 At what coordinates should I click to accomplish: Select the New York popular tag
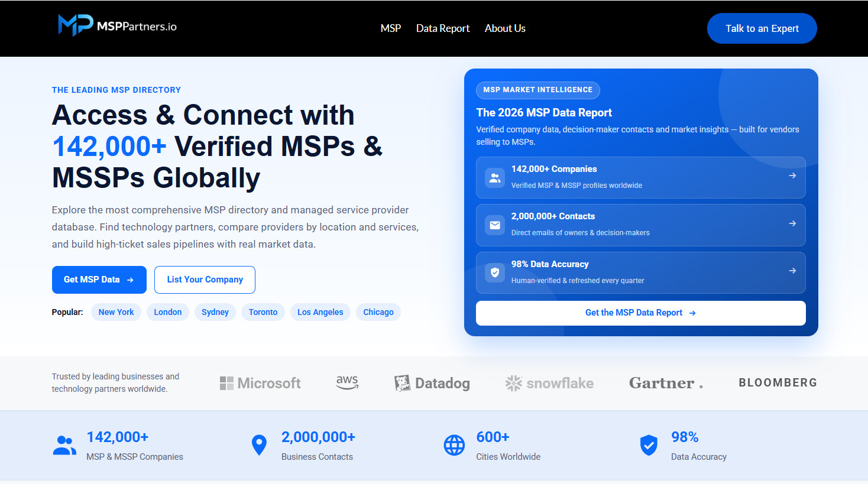coord(116,312)
